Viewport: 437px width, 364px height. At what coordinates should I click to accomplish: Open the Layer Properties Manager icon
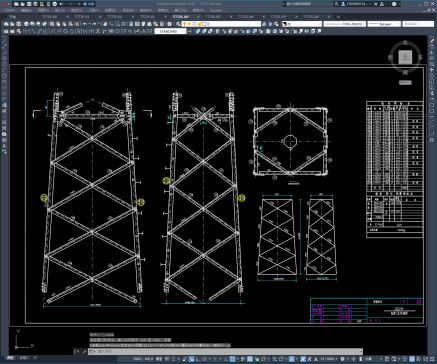(x=178, y=24)
